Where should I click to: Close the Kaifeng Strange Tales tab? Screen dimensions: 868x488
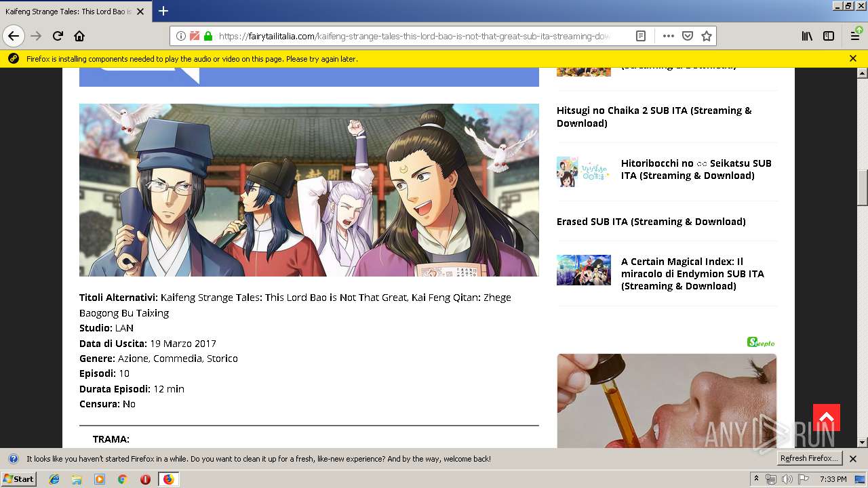[x=140, y=12]
